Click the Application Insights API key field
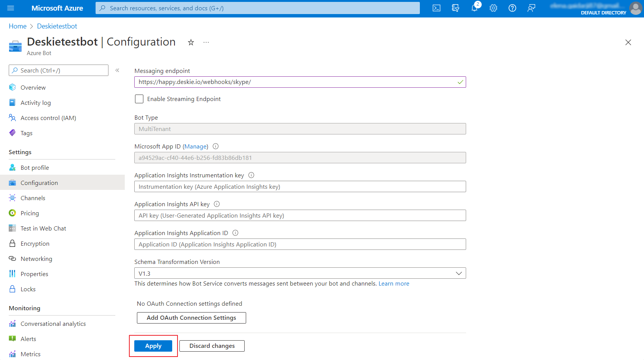The image size is (644, 360). tap(300, 216)
